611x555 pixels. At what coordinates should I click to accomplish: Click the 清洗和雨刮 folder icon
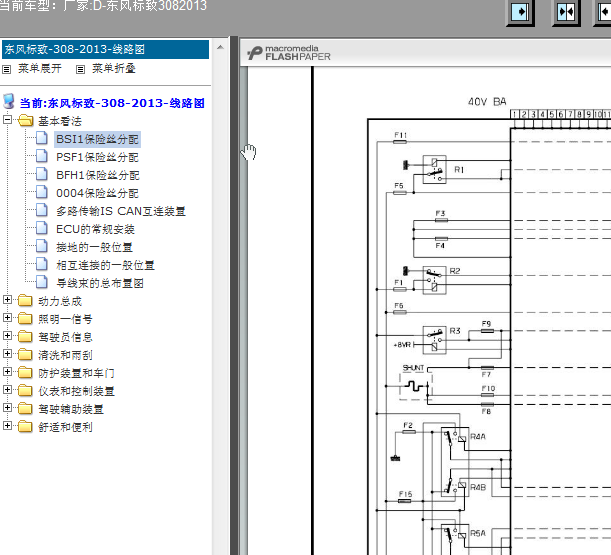(25, 355)
